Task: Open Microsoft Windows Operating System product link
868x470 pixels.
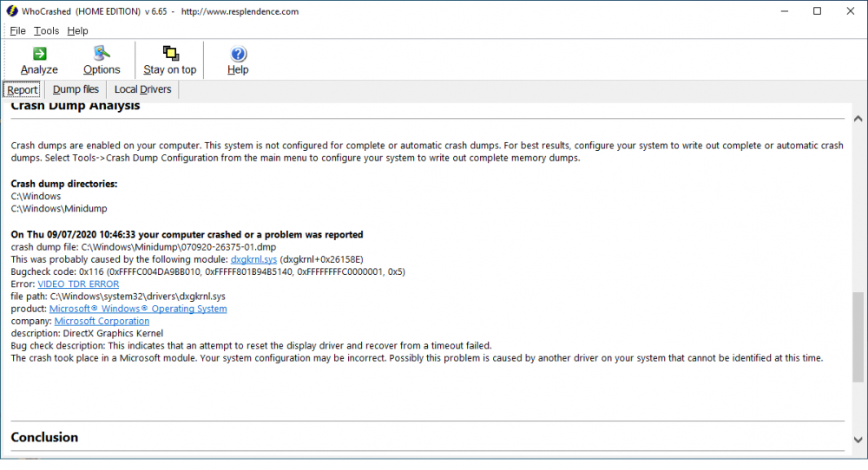Action: 138,309
